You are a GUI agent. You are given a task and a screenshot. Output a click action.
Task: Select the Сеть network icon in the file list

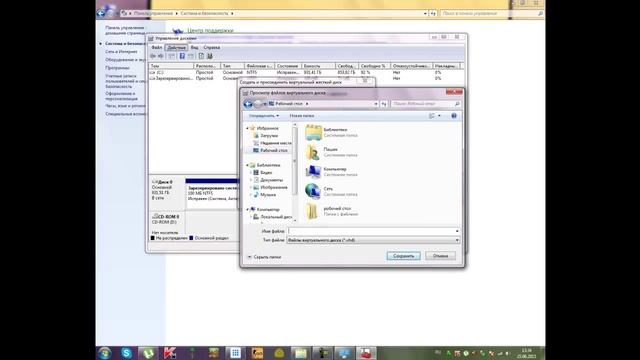[x=313, y=191]
